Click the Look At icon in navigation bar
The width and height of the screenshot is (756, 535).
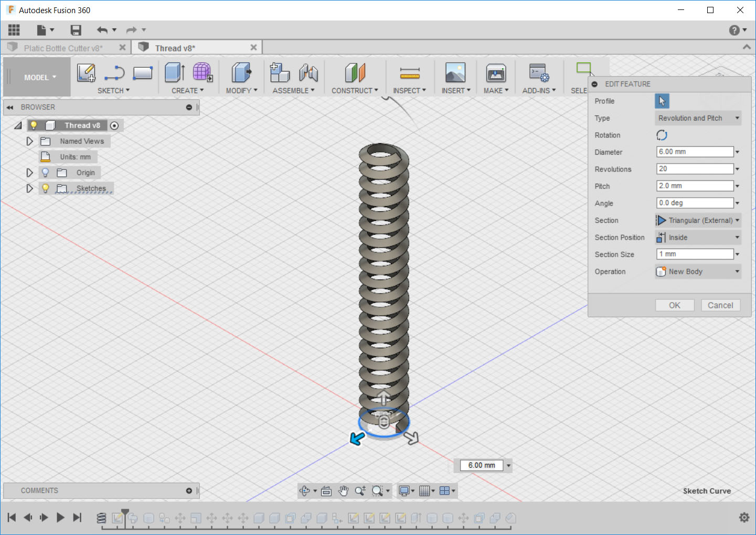click(326, 491)
